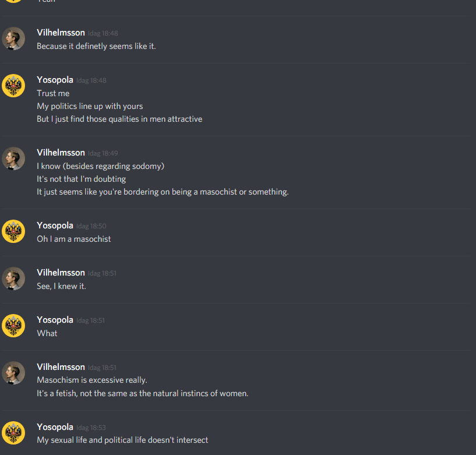The height and width of the screenshot is (455, 476).
Task: Open Vilhelmsson's avatar beside Masochism message
Action: pyautogui.click(x=13, y=373)
